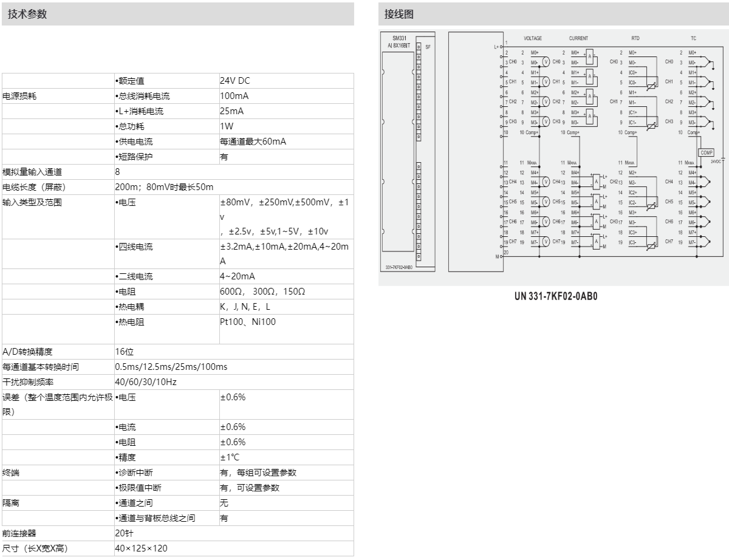The width and height of the screenshot is (729, 560).
Task: Click the 输入类型及范围 label
Action: tap(32, 202)
